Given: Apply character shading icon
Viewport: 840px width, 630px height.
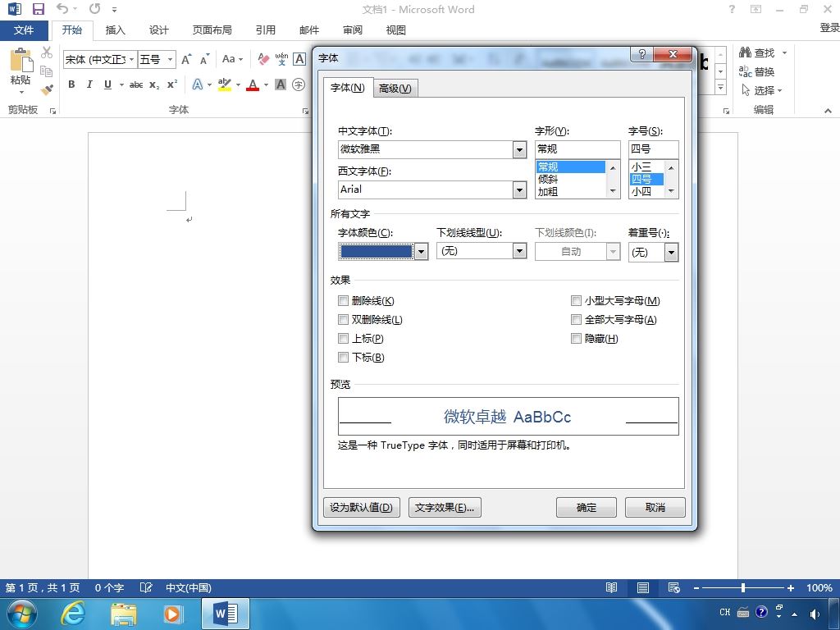Looking at the screenshot, I should pyautogui.click(x=281, y=84).
